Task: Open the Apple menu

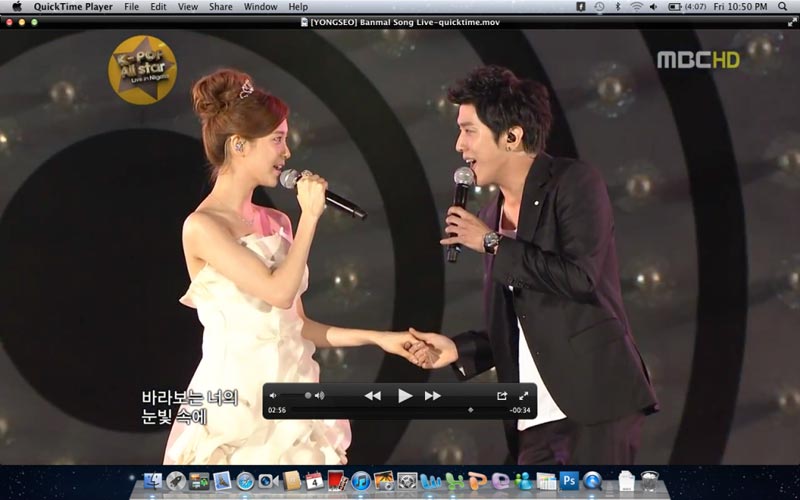Action: (17, 7)
